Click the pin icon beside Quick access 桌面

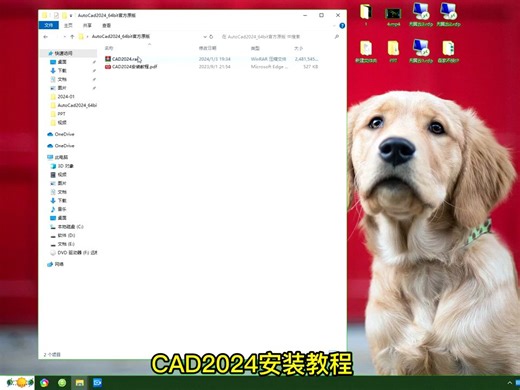point(94,62)
